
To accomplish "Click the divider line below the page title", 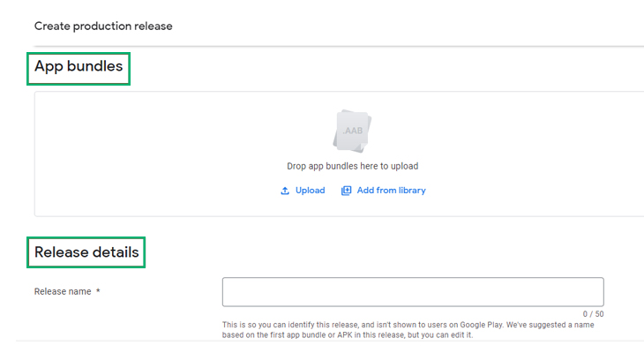I will 339,46.
